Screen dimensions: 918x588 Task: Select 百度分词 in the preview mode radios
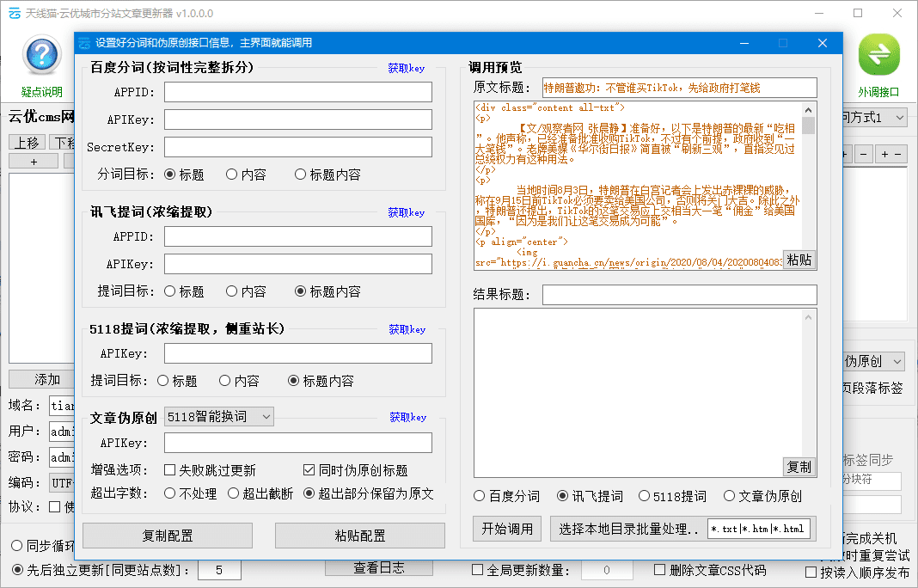point(479,496)
